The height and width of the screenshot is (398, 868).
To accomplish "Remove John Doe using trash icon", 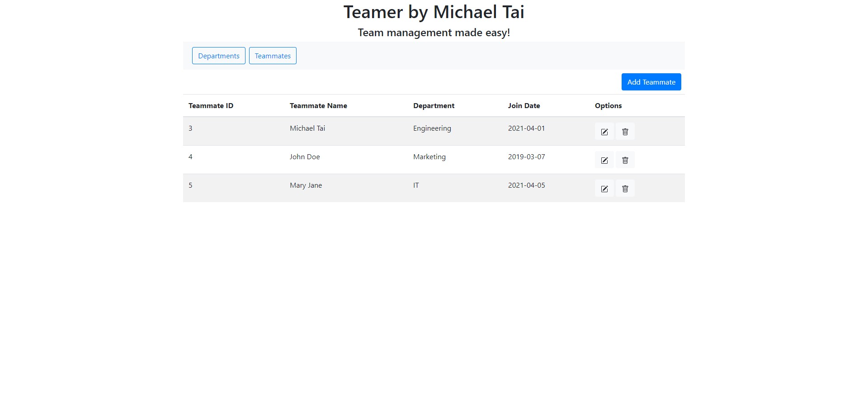I will [625, 160].
